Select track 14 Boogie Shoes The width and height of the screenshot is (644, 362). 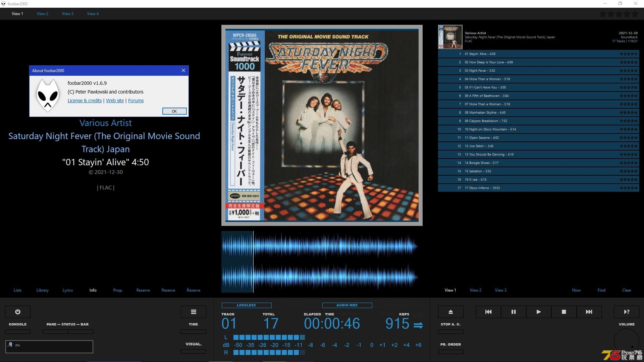point(538,163)
